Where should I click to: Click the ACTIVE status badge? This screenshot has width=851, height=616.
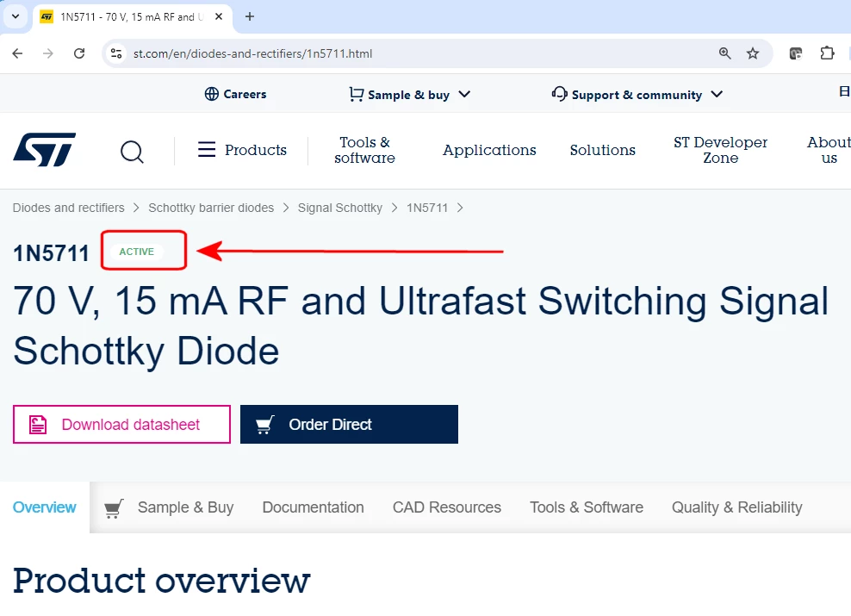[x=137, y=252]
